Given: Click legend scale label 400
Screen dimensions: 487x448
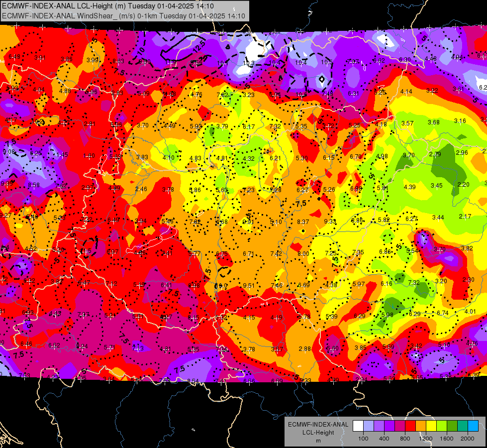Looking at the screenshot, I should [x=384, y=439].
